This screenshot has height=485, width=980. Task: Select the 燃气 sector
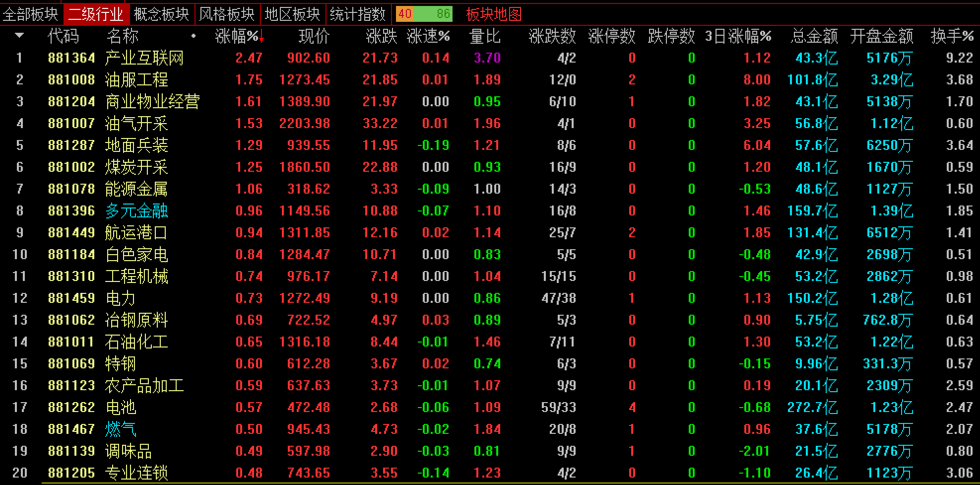pyautogui.click(x=121, y=429)
